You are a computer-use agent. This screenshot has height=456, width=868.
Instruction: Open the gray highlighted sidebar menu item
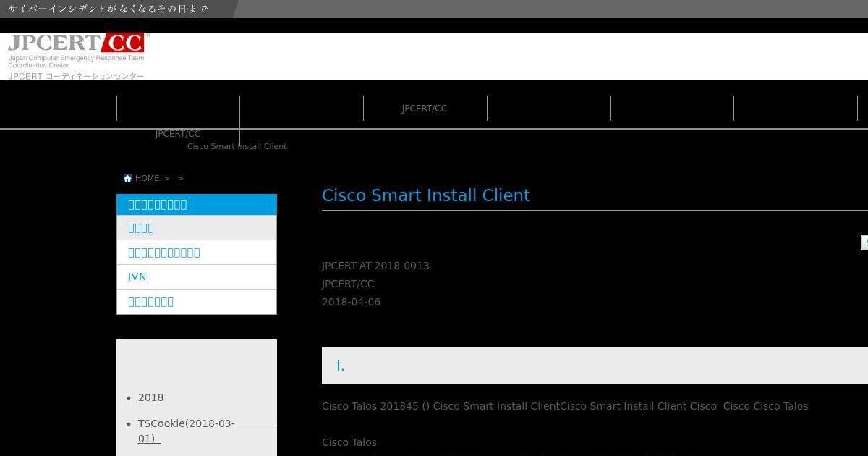click(197, 228)
